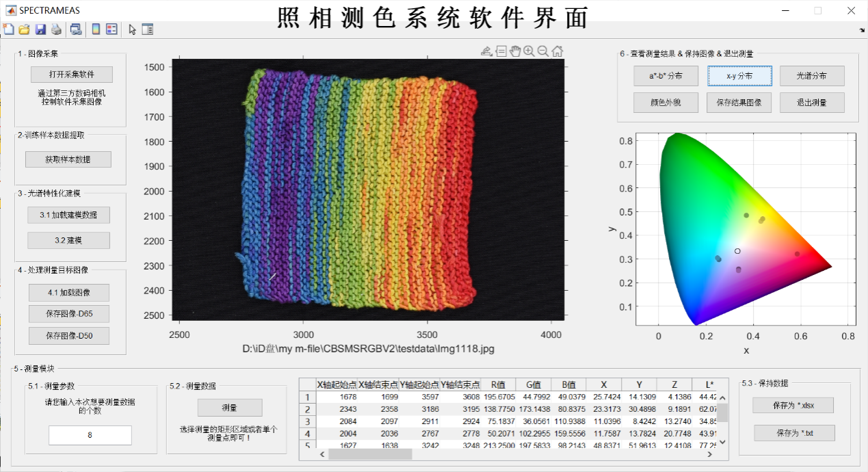Click the image path label ending Img1118.jpg
The width and height of the screenshot is (868, 472).
(368, 349)
